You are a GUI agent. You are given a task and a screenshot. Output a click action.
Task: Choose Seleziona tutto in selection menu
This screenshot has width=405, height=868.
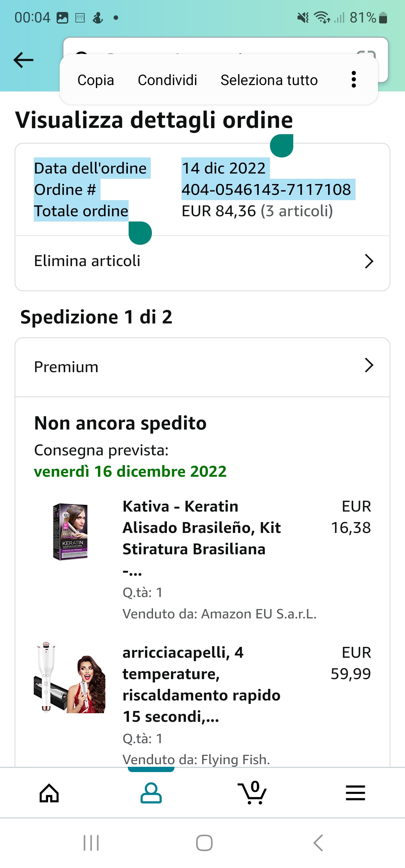(269, 80)
